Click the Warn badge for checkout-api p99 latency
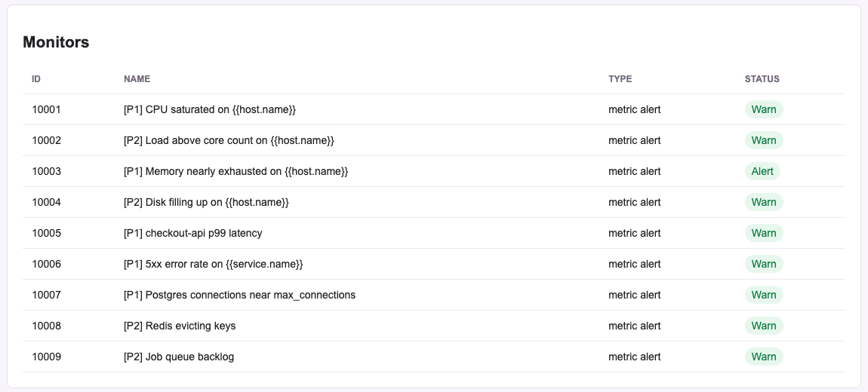 [x=764, y=234]
